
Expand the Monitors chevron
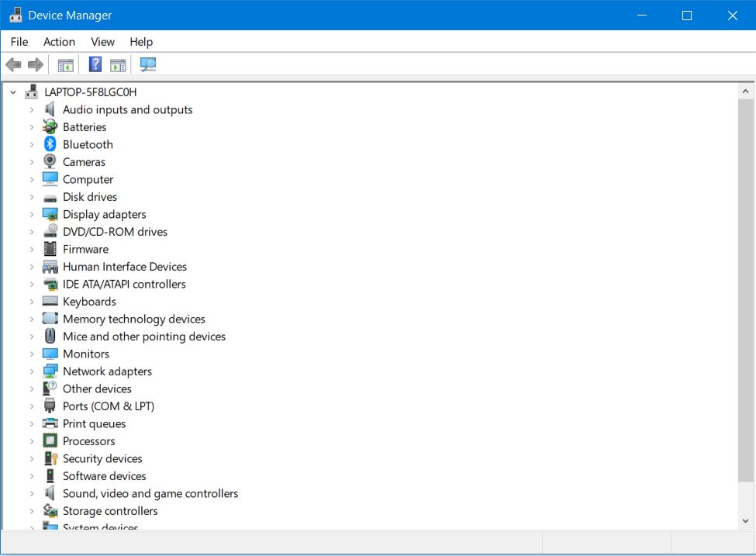click(32, 354)
